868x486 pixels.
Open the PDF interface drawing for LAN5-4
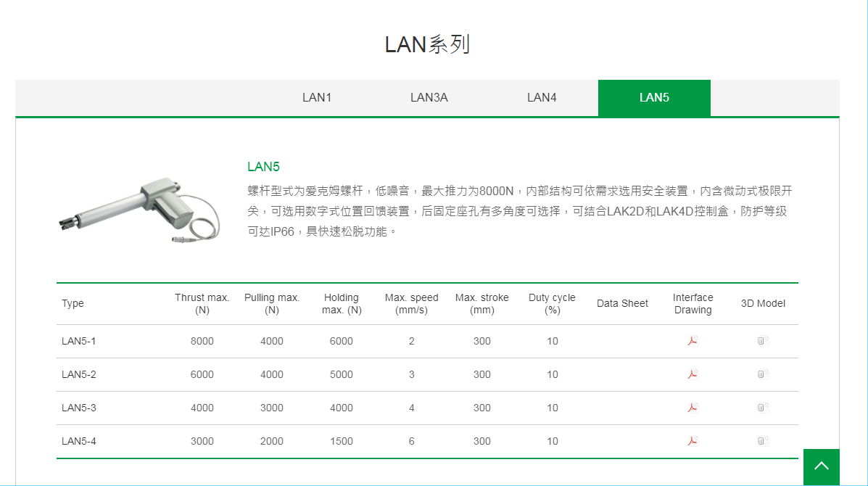pyautogui.click(x=693, y=441)
